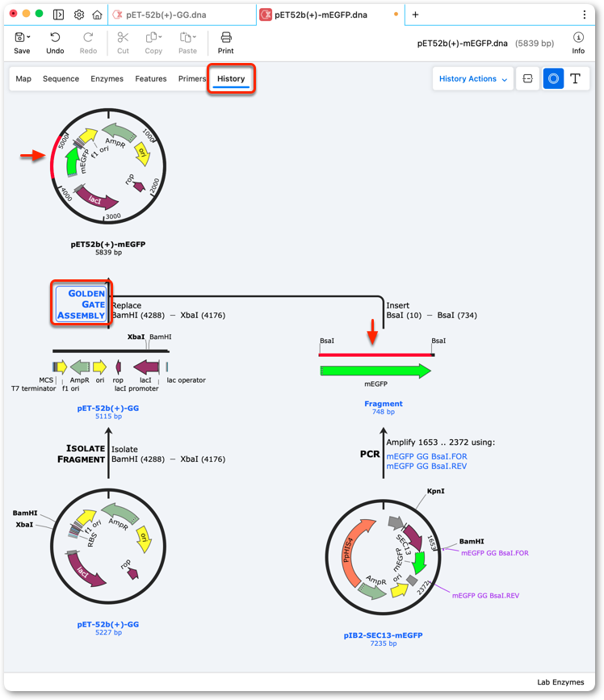Select the circular map view toggle
The image size is (604, 700).
(x=553, y=78)
